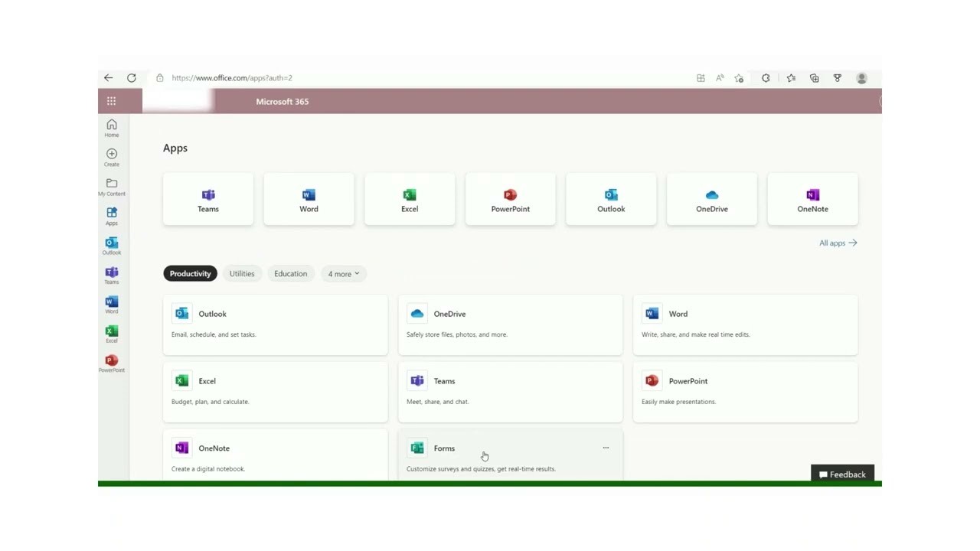Open browser favorites star-list icon

pos(791,78)
